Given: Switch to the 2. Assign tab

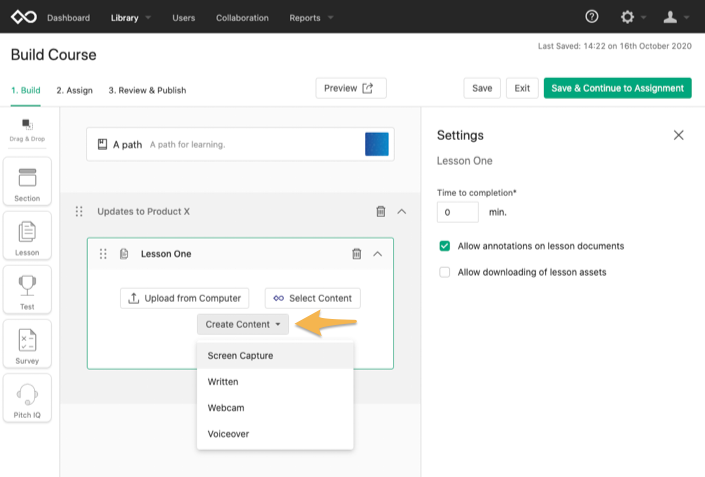Looking at the screenshot, I should [x=75, y=90].
